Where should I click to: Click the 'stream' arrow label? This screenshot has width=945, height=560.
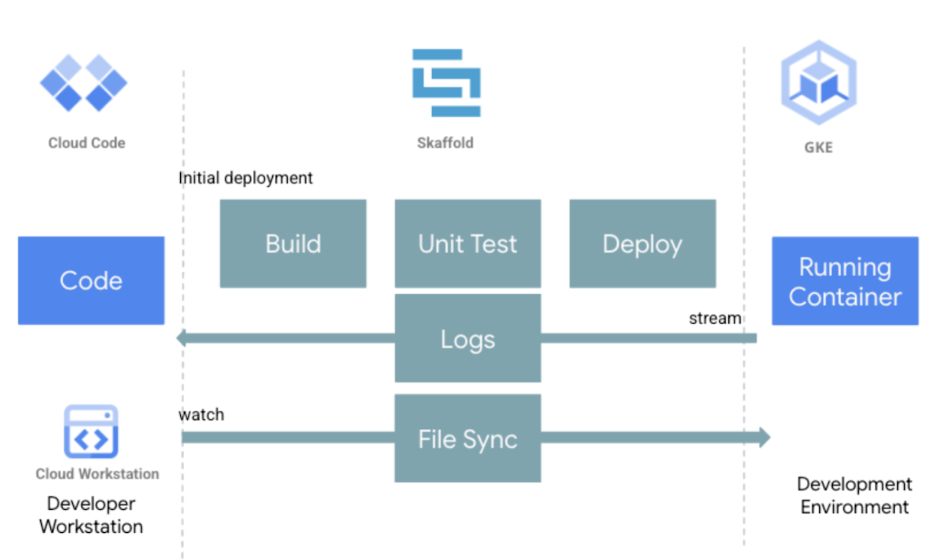715,318
